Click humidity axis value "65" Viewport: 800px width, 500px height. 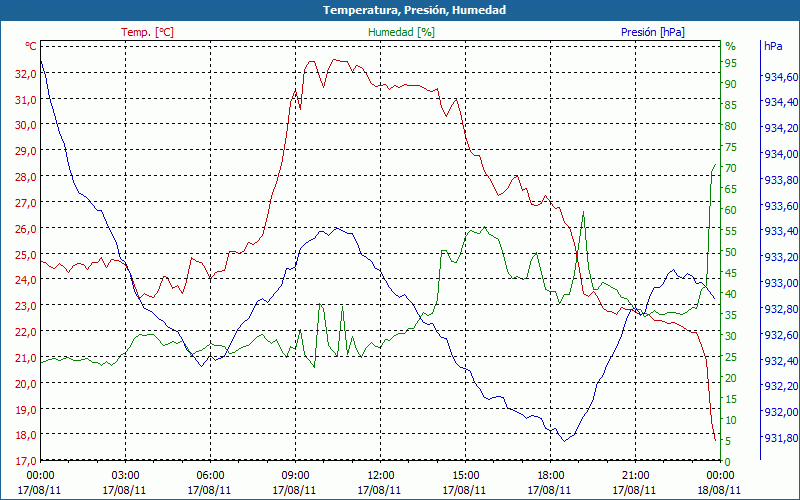click(731, 189)
